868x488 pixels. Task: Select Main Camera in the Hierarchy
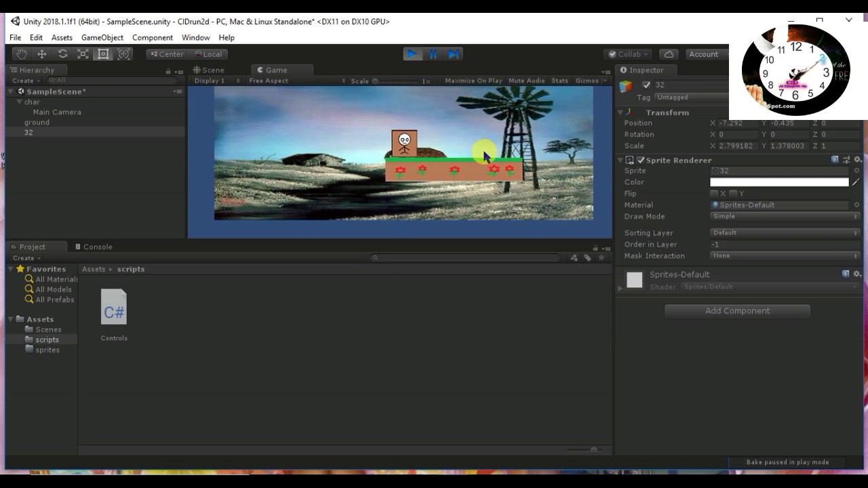57,113
